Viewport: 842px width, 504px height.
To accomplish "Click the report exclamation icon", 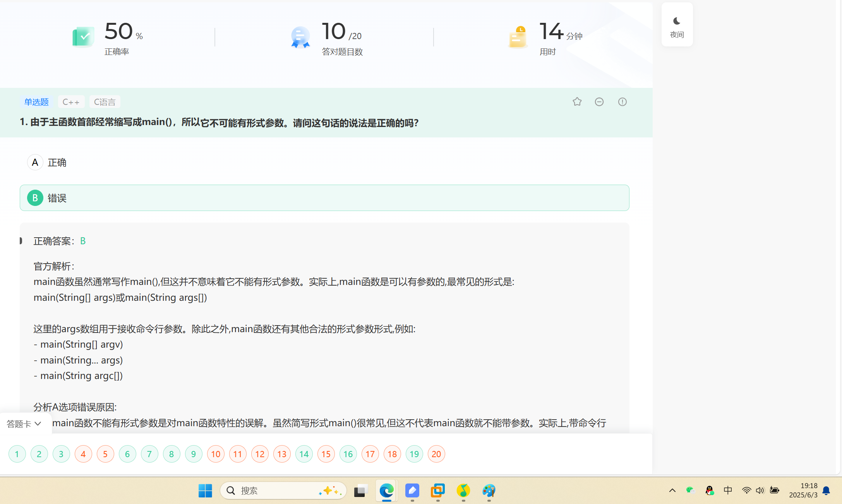I will click(622, 102).
